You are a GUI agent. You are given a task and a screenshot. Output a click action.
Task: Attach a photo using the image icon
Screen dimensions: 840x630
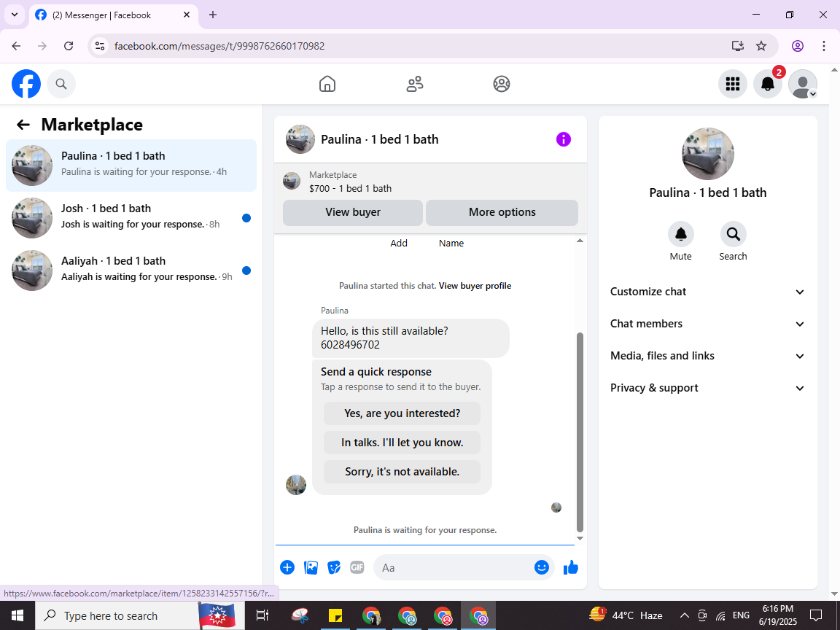click(x=311, y=567)
